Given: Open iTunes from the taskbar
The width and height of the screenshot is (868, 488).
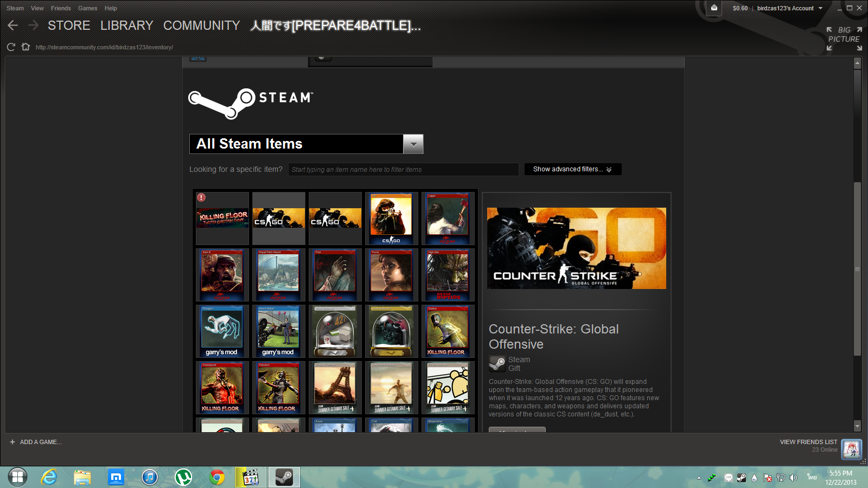Looking at the screenshot, I should pyautogui.click(x=150, y=477).
